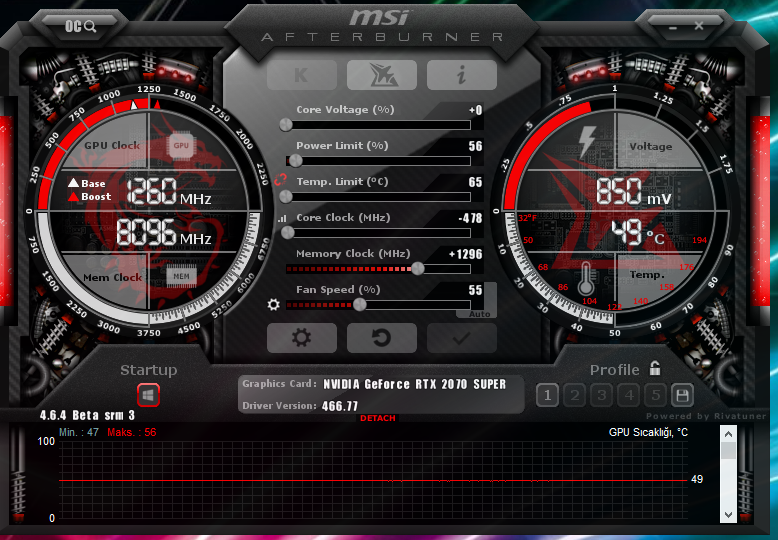
Task: Toggle Apply at Windows Startup button
Action: [x=148, y=395]
